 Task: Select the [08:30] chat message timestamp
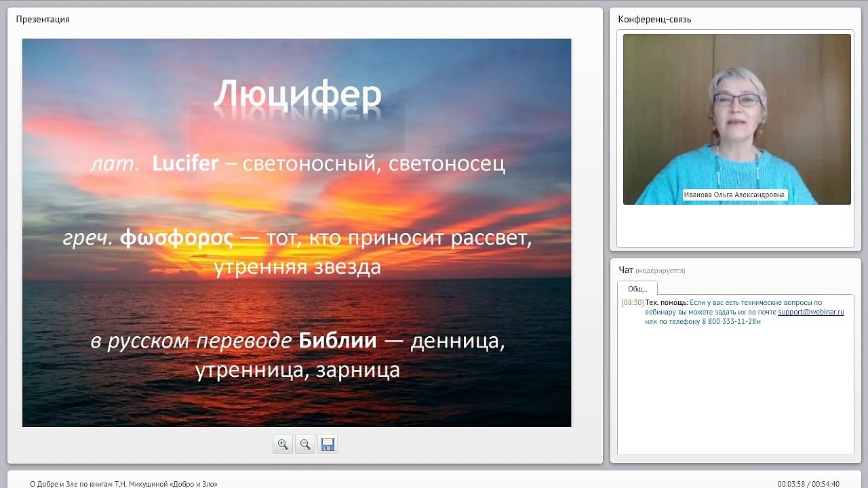click(x=632, y=302)
